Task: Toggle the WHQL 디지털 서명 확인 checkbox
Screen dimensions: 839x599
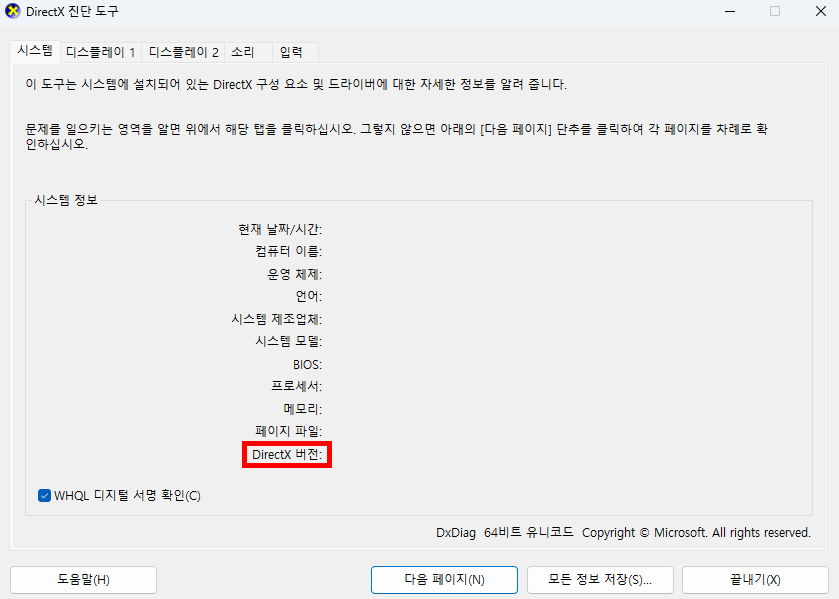Action: pyautogui.click(x=44, y=495)
